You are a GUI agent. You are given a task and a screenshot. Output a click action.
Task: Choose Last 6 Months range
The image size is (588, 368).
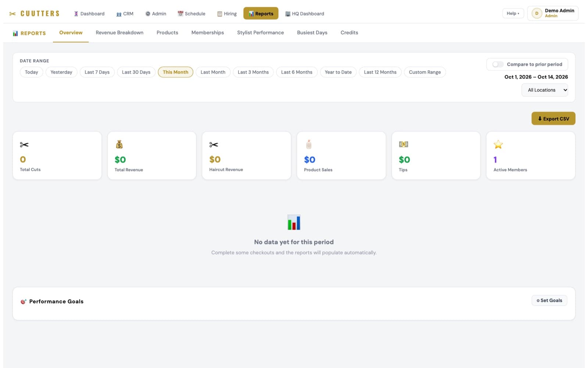[x=297, y=72]
